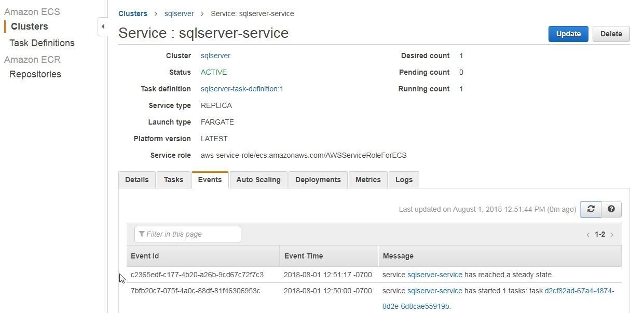Select event time 2018-08-01 12:51:17 -0700
The height and width of the screenshot is (313, 644).
tap(328, 275)
